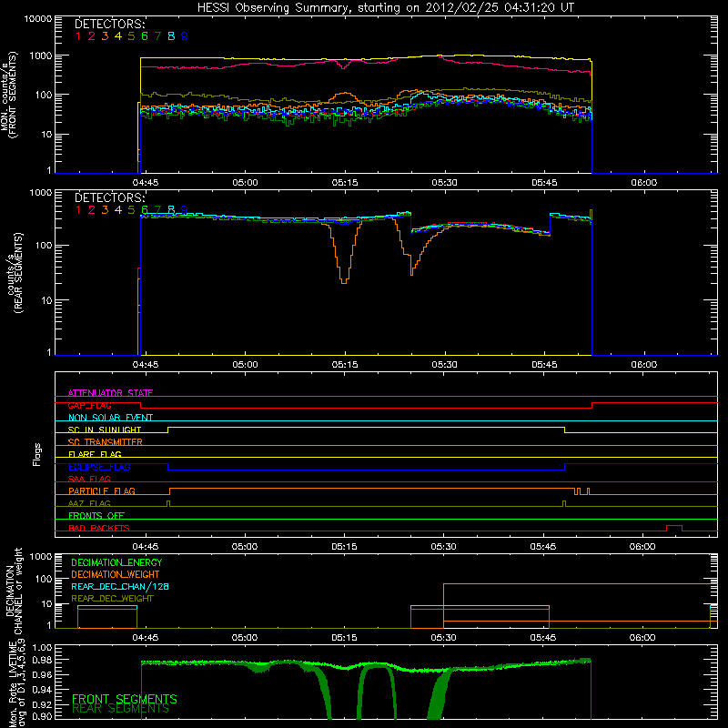Click 04:45 tick under front segments plot
This screenshot has width=728, height=728.
click(146, 183)
